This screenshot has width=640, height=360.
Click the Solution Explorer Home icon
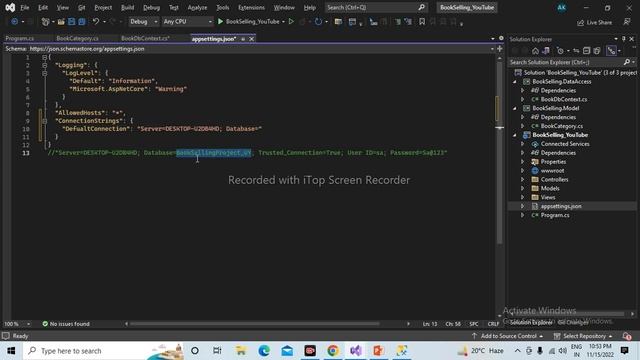point(535,51)
